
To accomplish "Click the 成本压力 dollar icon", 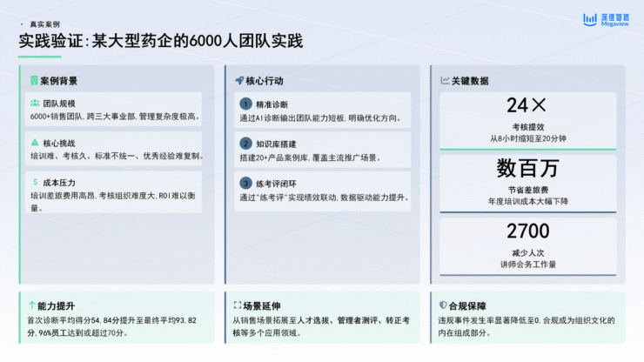I will [34, 183].
